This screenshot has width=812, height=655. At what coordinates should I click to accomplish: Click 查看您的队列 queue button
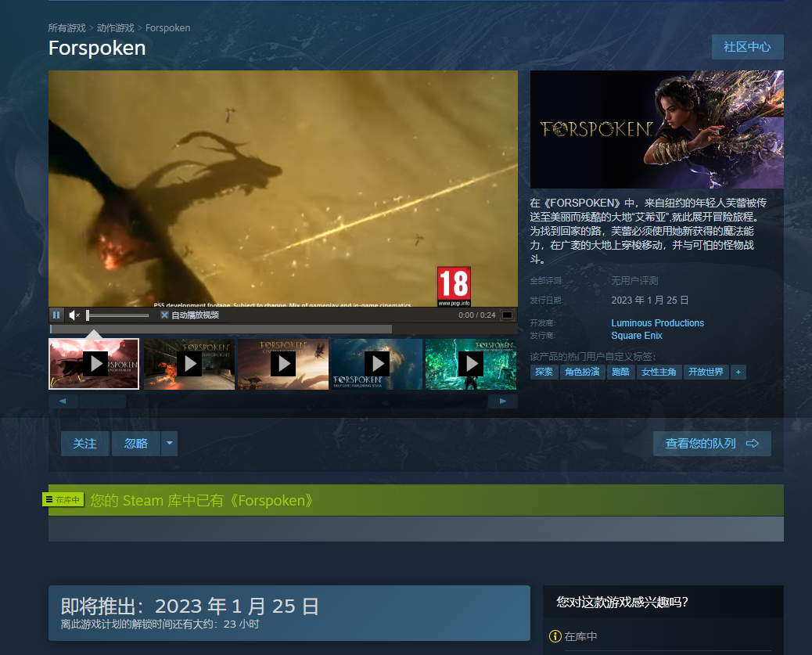712,444
